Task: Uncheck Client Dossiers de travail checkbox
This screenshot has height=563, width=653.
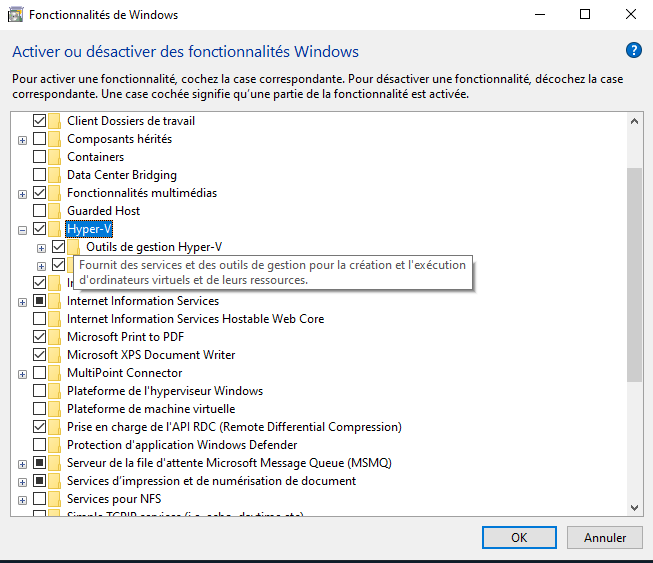Action: click(40, 121)
